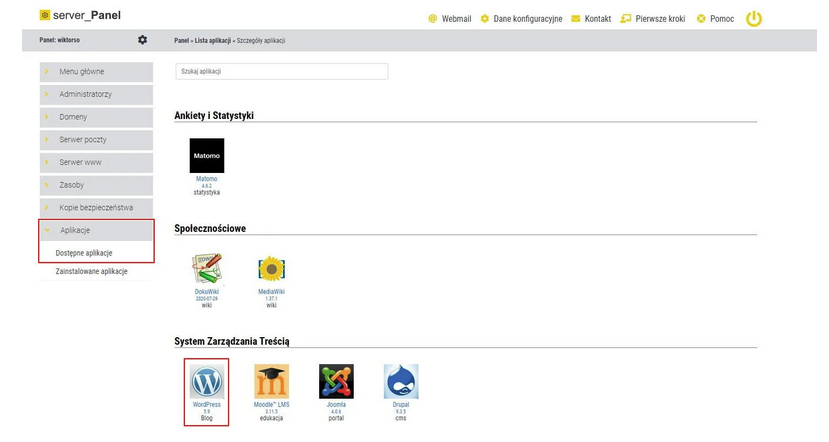Expand the Menu główne section
This screenshot has height=442, width=829.
96,71
